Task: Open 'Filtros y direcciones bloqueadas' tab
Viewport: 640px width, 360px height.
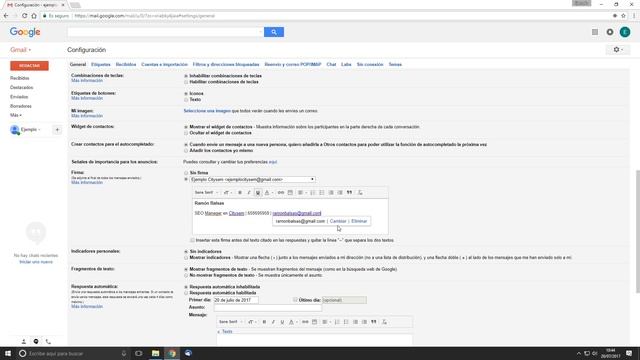Action: click(x=226, y=64)
